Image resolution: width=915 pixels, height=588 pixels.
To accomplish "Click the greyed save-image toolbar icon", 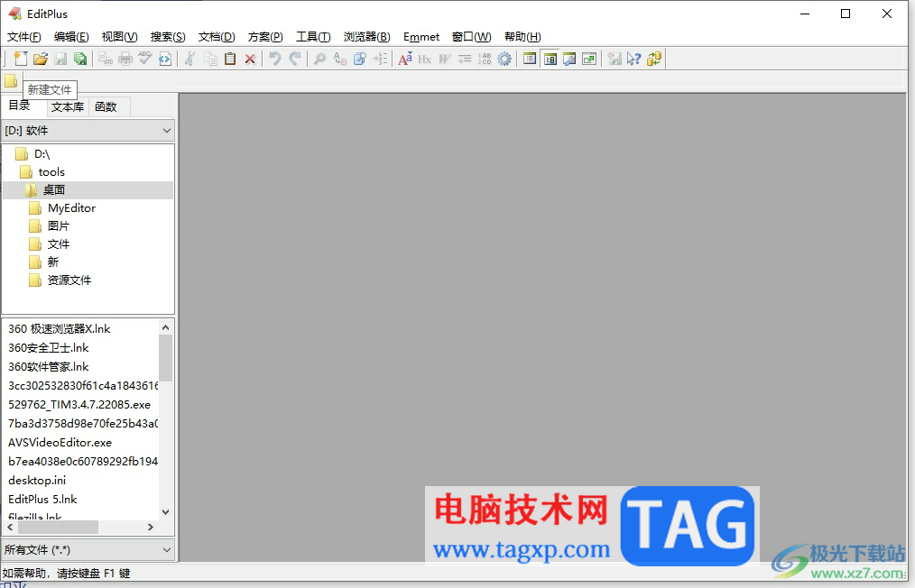I will coord(614,59).
